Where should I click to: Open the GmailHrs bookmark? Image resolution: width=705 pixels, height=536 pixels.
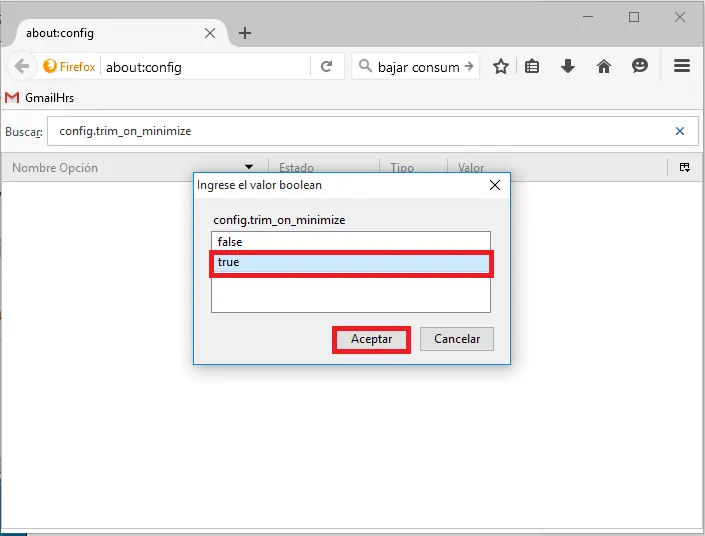click(40, 98)
